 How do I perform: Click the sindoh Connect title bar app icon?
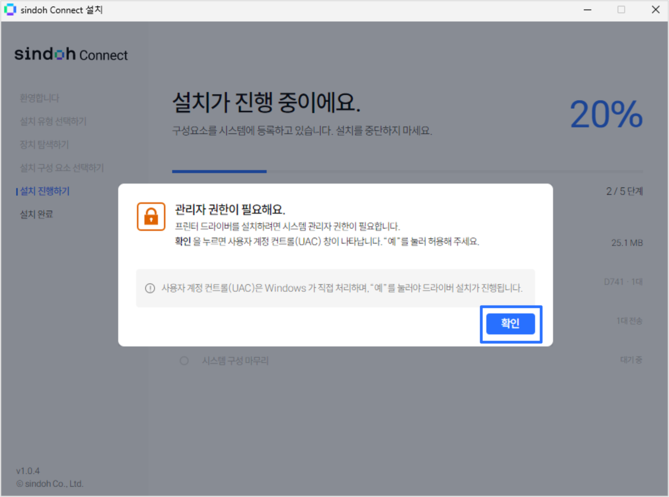[9, 9]
